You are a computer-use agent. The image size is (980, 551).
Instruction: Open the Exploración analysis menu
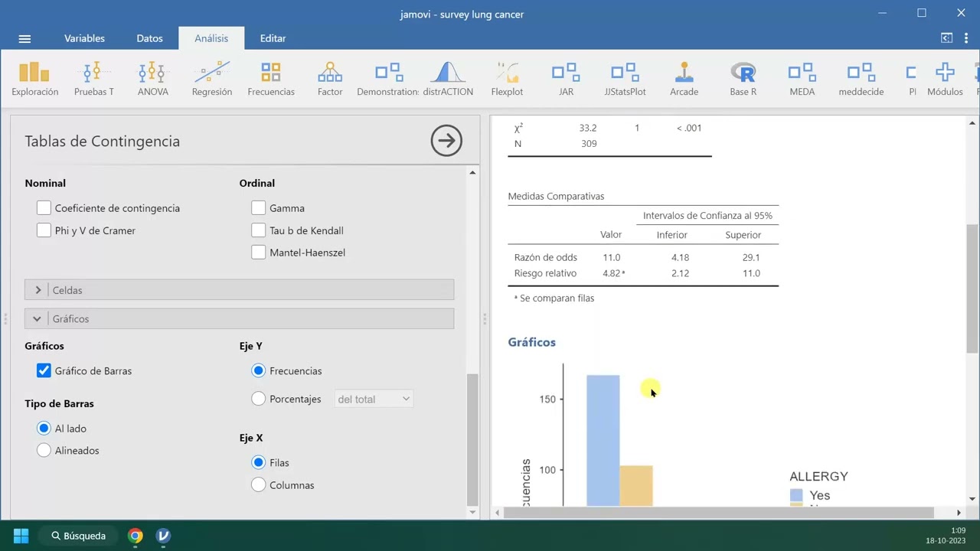[x=34, y=80]
